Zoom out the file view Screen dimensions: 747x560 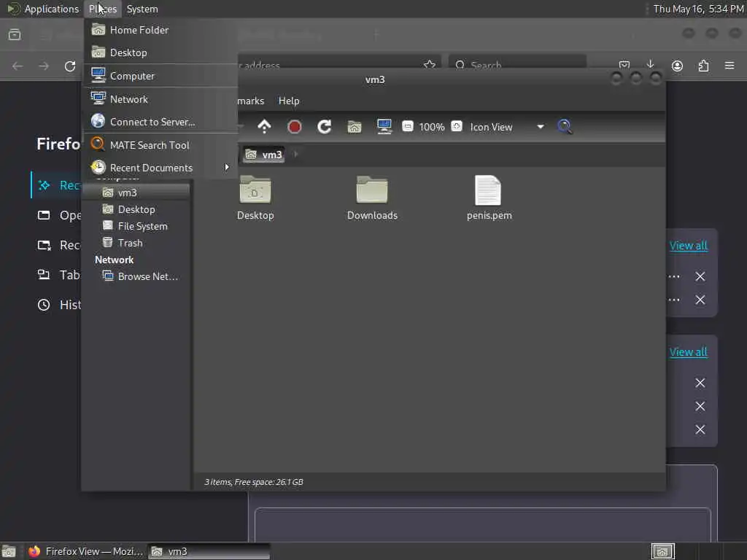[407, 126]
